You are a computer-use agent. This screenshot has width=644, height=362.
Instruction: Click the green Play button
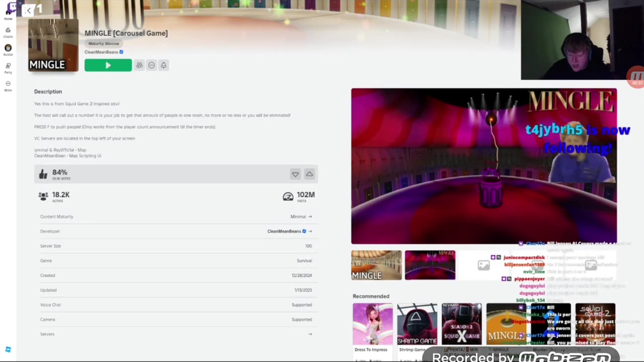click(x=108, y=65)
